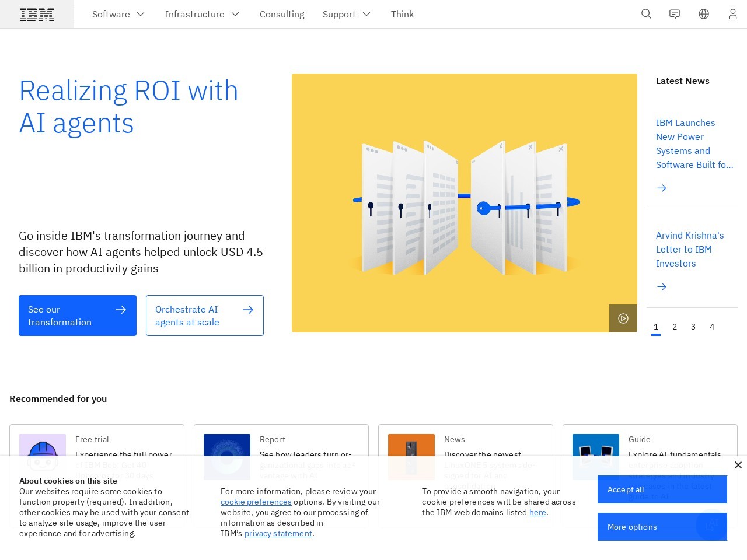The image size is (747, 560).
Task: Click the Recommended for you heading
Action: point(58,399)
